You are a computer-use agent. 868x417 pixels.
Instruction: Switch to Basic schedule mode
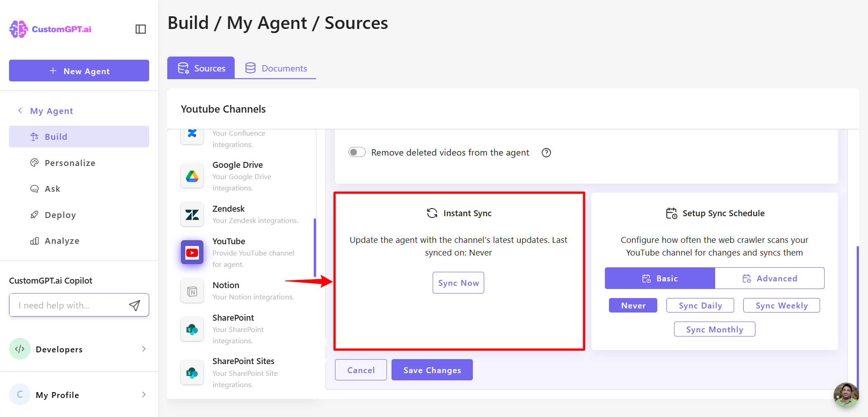click(x=660, y=278)
